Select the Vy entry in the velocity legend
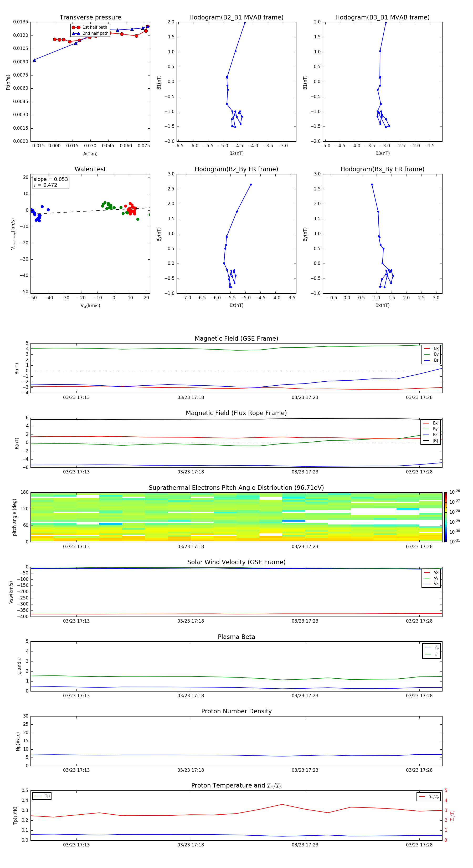This screenshot has width=473, height=868. click(431, 578)
